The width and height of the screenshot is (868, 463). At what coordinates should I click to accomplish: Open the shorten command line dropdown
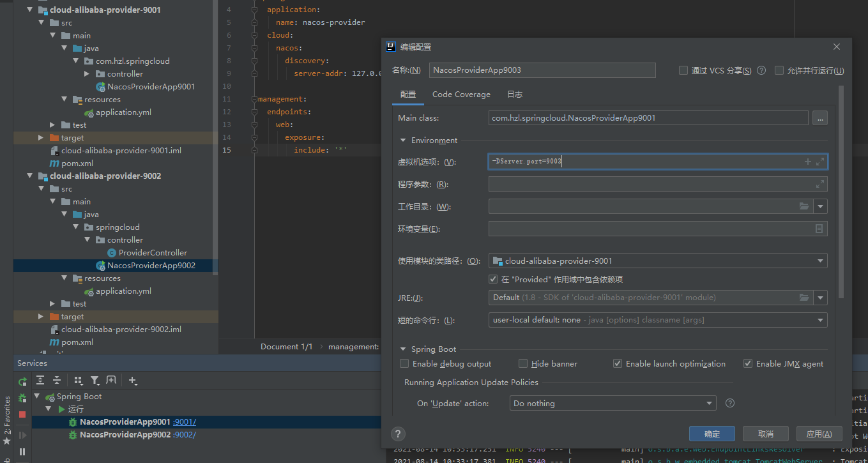658,320
